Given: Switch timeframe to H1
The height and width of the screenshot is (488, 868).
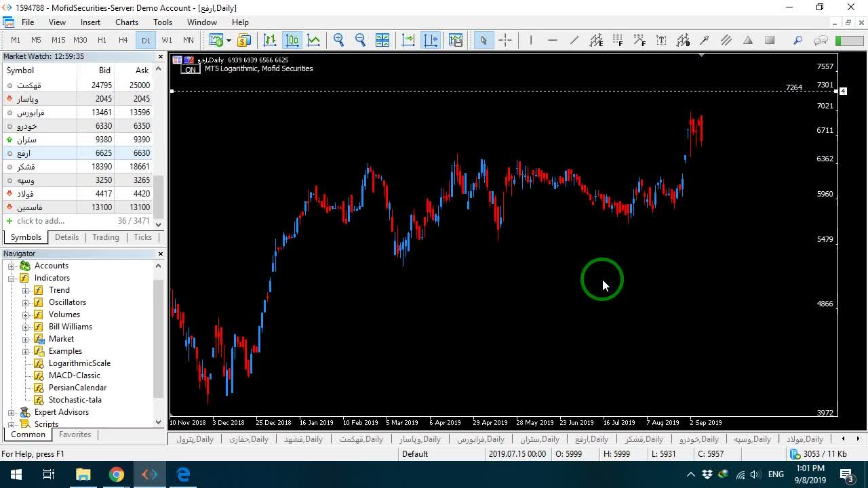Looking at the screenshot, I should click(x=102, y=40).
